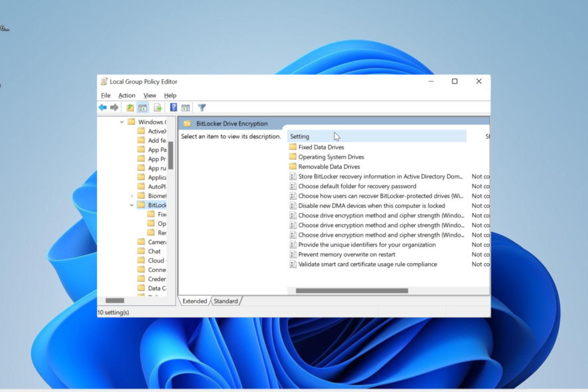Collapse the BitLocker tree node

click(131, 205)
